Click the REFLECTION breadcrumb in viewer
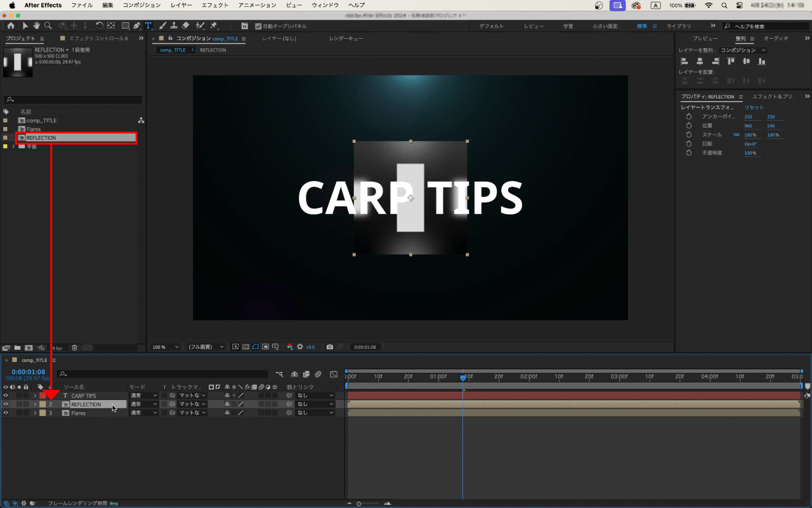 213,50
